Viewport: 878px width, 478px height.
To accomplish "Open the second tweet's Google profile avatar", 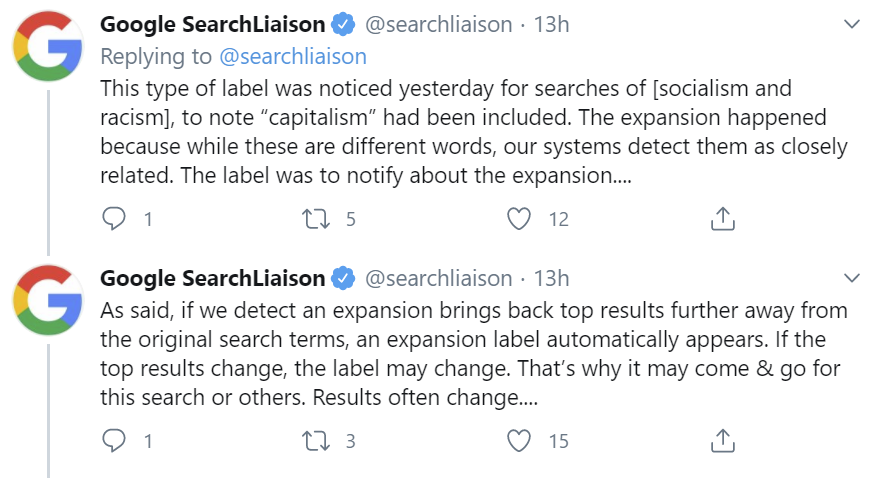I will (47, 300).
